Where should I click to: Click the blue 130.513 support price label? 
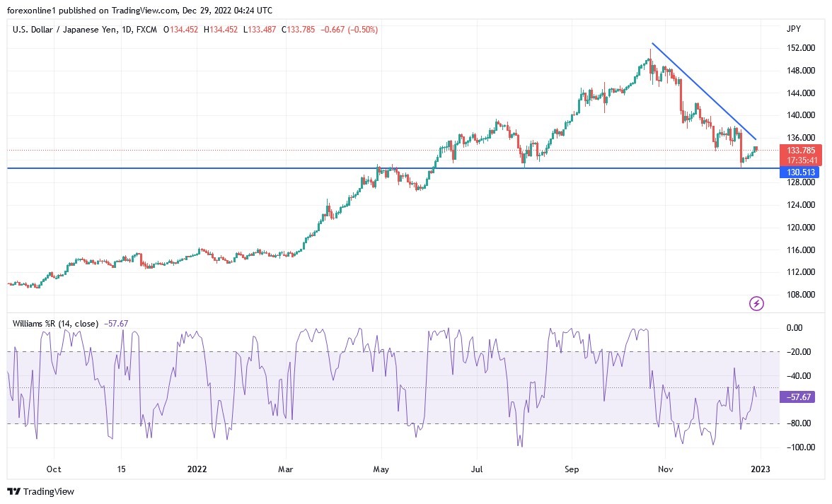tap(802, 172)
